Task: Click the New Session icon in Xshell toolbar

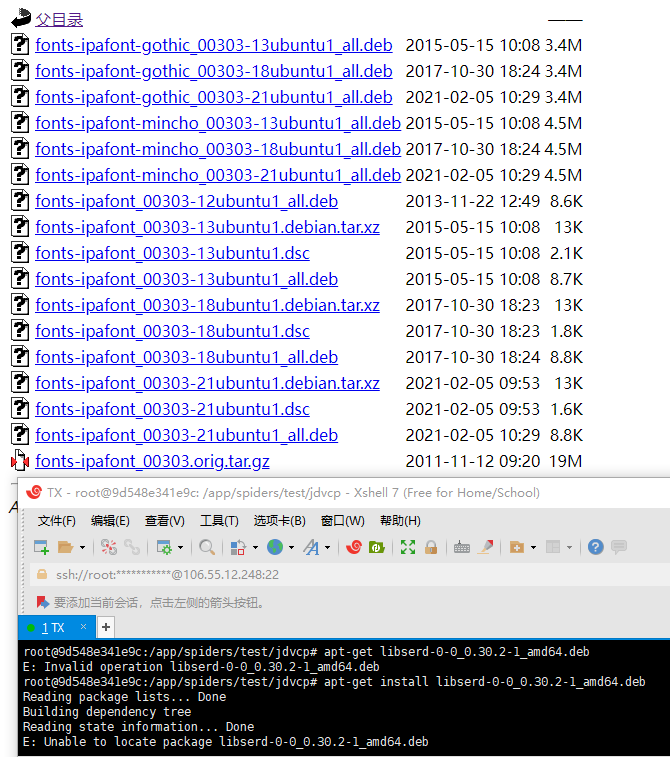Action: [x=42, y=547]
